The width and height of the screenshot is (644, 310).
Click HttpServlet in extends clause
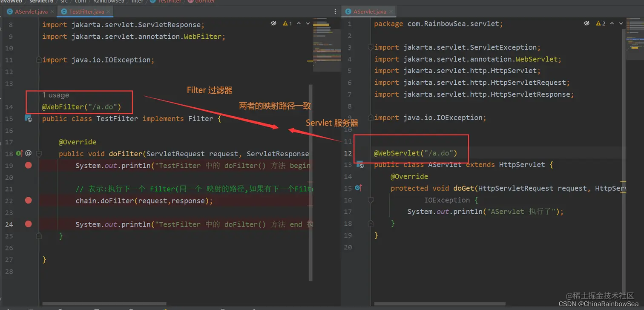(x=522, y=164)
